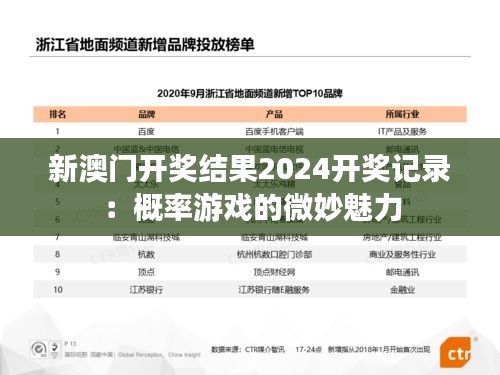Viewport: 500px width, 375px height.
Task: Click the 所属行业 column header
Action: tap(402, 114)
